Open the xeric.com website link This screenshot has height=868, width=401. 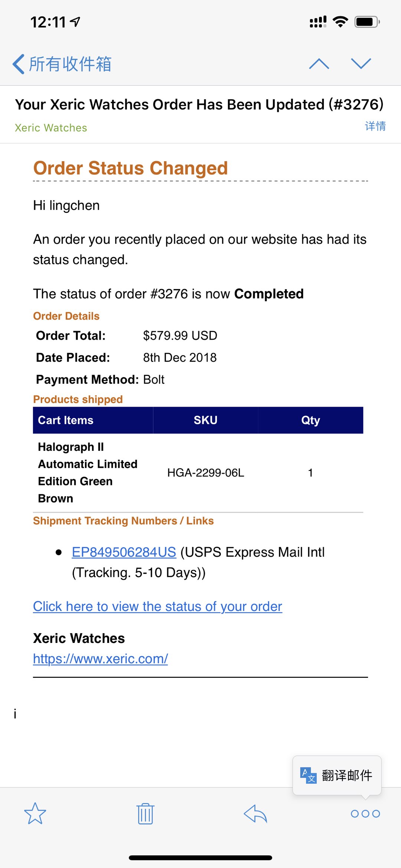(x=100, y=659)
